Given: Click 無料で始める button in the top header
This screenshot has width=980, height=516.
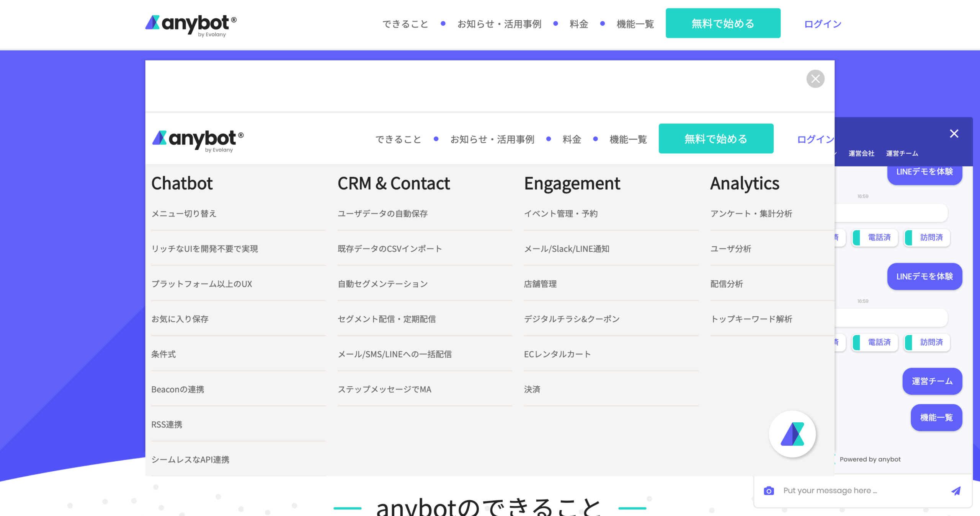Looking at the screenshot, I should pos(723,23).
